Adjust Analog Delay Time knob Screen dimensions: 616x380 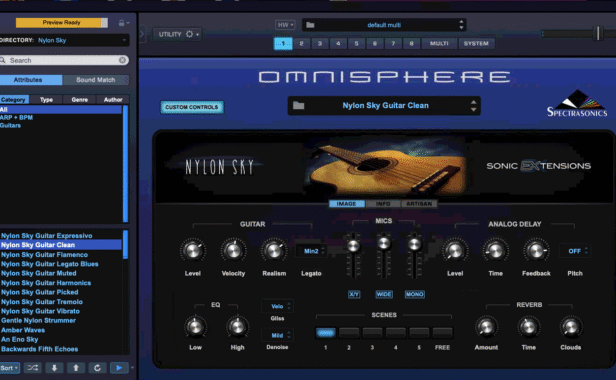495,250
